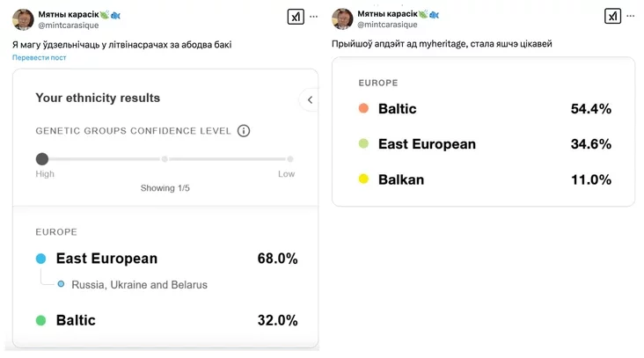Viewport: 644px width, 358px height.
Task: Click the blue East European dot
Action: 40,259
